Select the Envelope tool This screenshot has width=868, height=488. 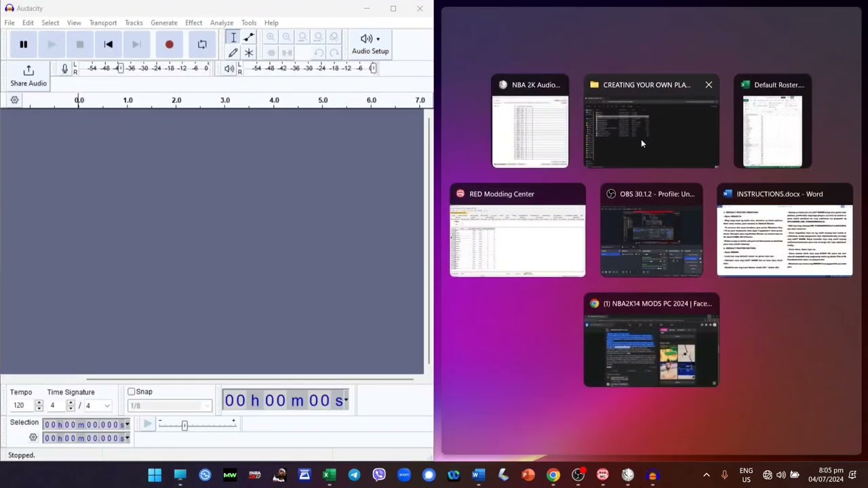(x=249, y=38)
